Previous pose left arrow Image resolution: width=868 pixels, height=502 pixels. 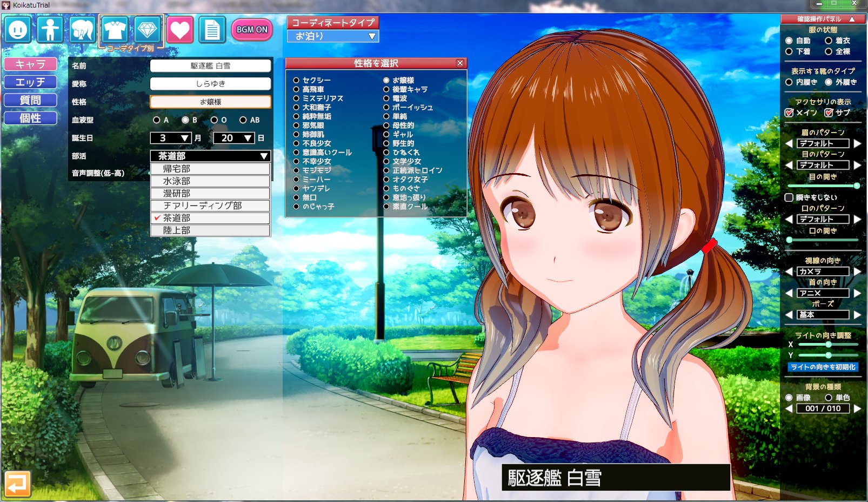(789, 315)
